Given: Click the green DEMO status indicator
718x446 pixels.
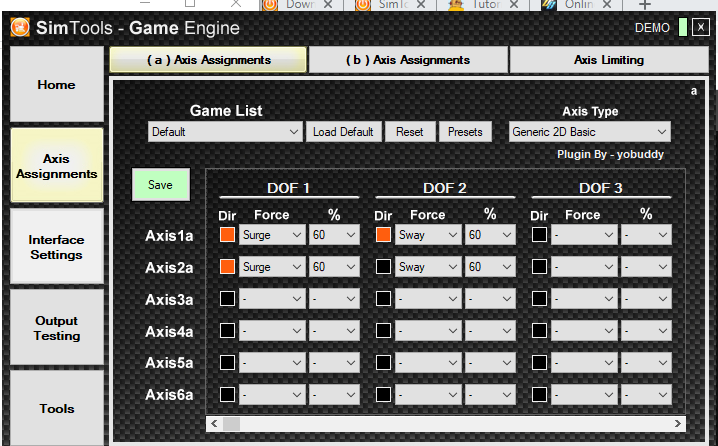Looking at the screenshot, I should [x=682, y=27].
